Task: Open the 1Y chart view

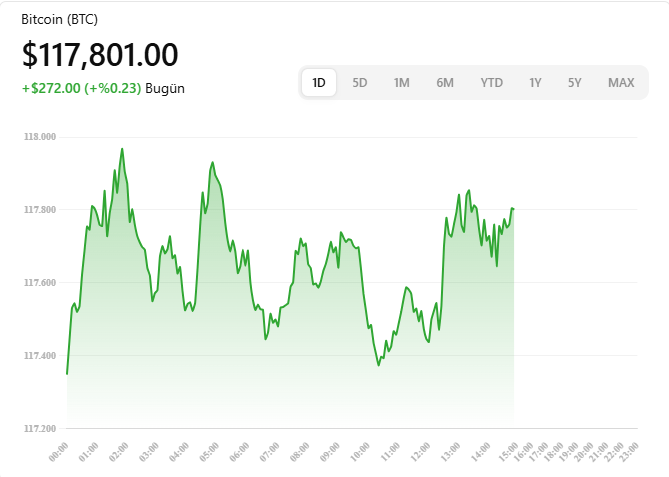Action: tap(536, 83)
